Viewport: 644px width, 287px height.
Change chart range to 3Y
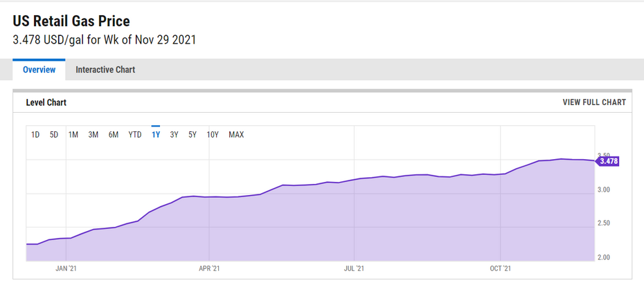[175, 135]
